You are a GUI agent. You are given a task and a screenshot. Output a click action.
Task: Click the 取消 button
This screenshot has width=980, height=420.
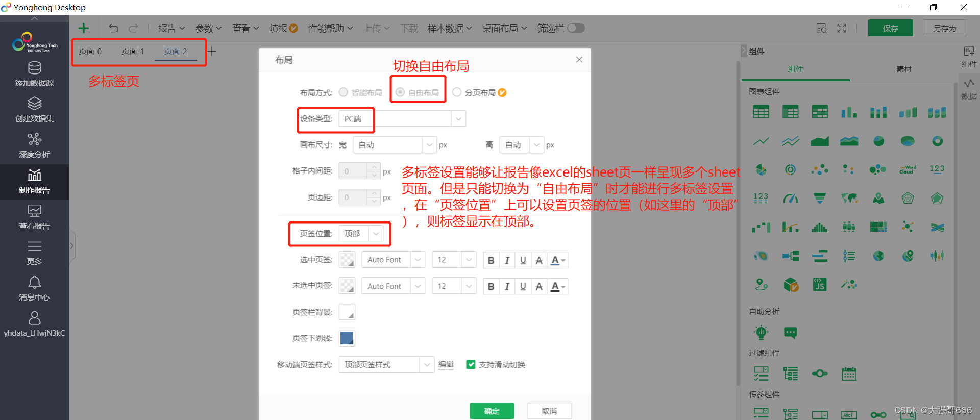point(549,411)
